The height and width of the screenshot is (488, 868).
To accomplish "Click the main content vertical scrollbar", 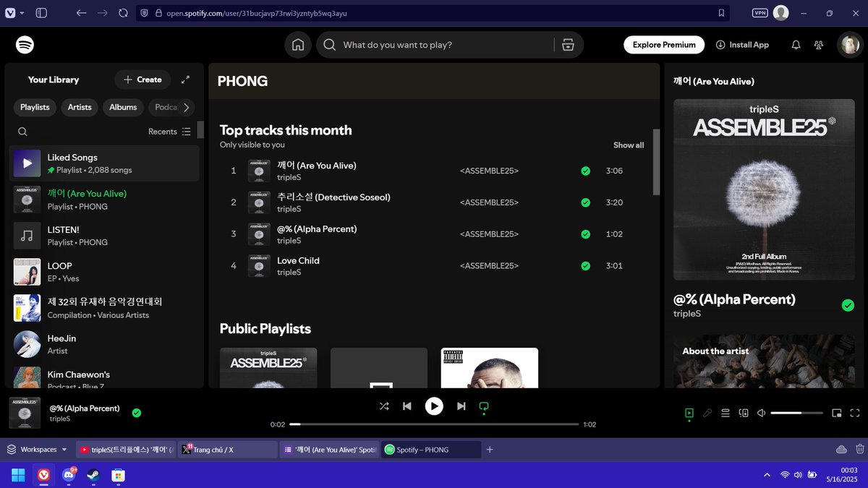I will click(656, 163).
